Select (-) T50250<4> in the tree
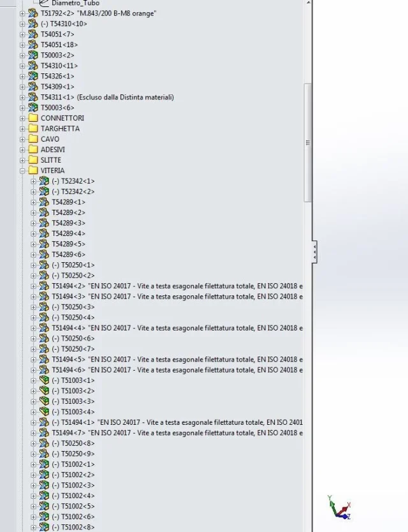408x532 pixels. click(x=73, y=318)
